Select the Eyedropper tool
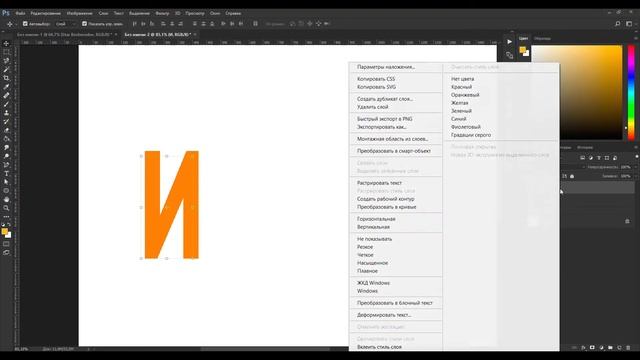Screen dimensions: 640x360 [6, 87]
